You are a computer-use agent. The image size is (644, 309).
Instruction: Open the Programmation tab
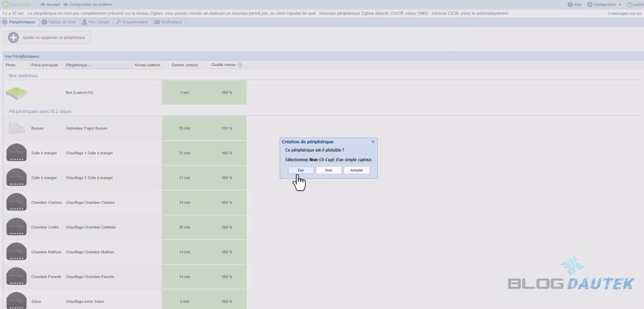[x=132, y=22]
